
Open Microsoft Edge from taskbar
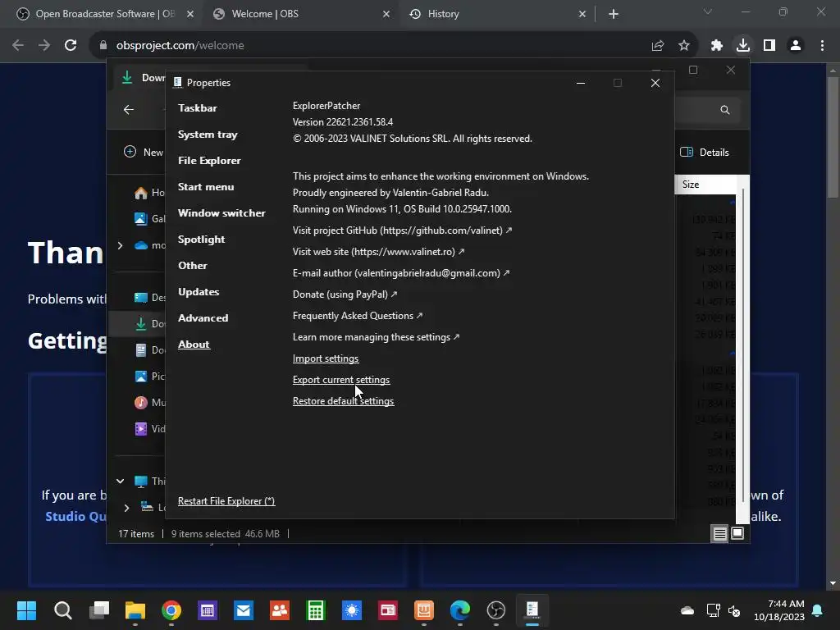[460, 610]
